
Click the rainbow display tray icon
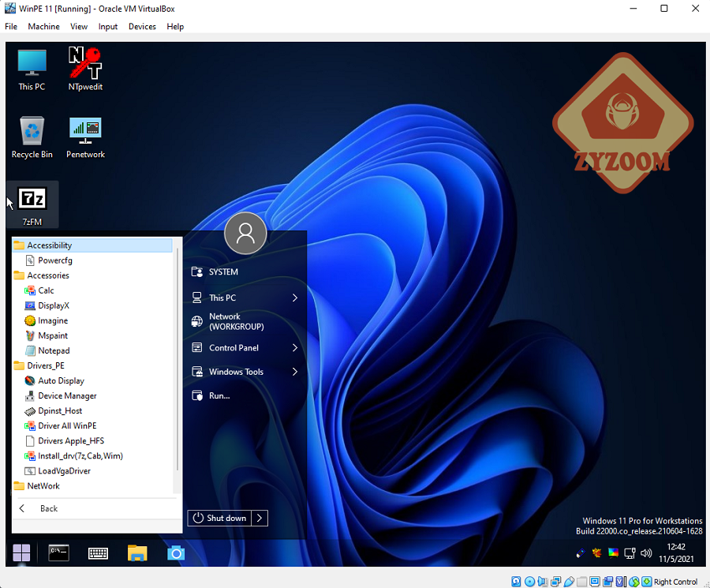613,552
